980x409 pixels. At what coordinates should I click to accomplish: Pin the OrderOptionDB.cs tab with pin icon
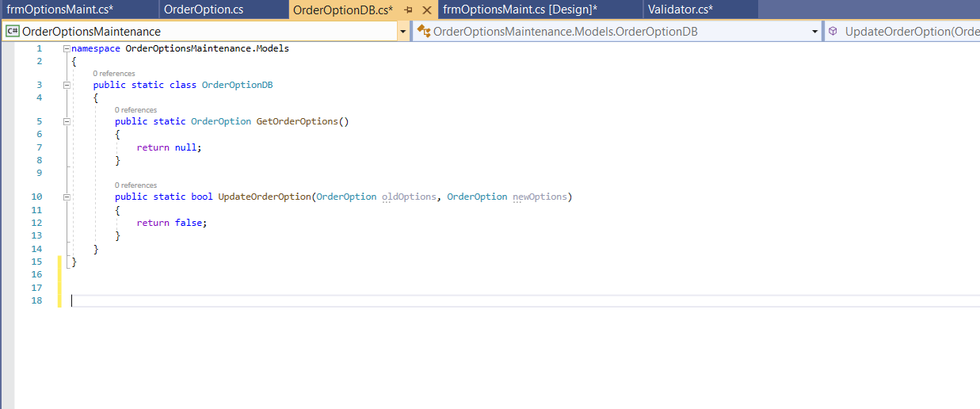(x=409, y=10)
